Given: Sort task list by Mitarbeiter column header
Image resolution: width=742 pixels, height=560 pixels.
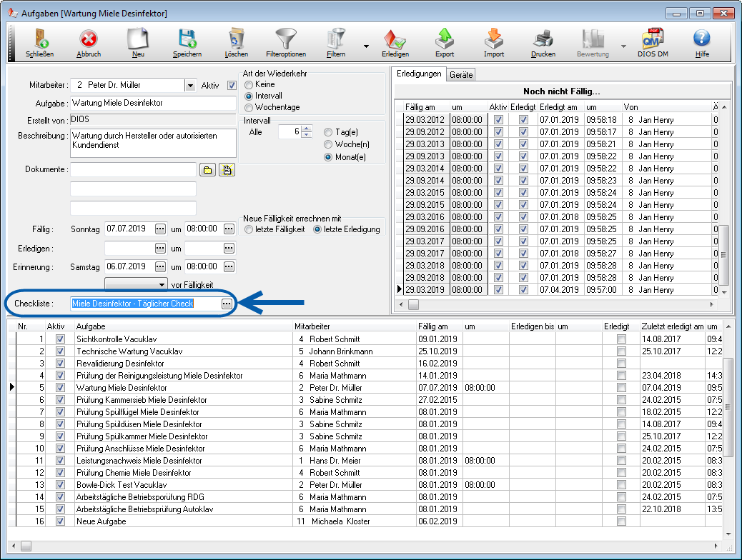Looking at the screenshot, I should point(355,326).
